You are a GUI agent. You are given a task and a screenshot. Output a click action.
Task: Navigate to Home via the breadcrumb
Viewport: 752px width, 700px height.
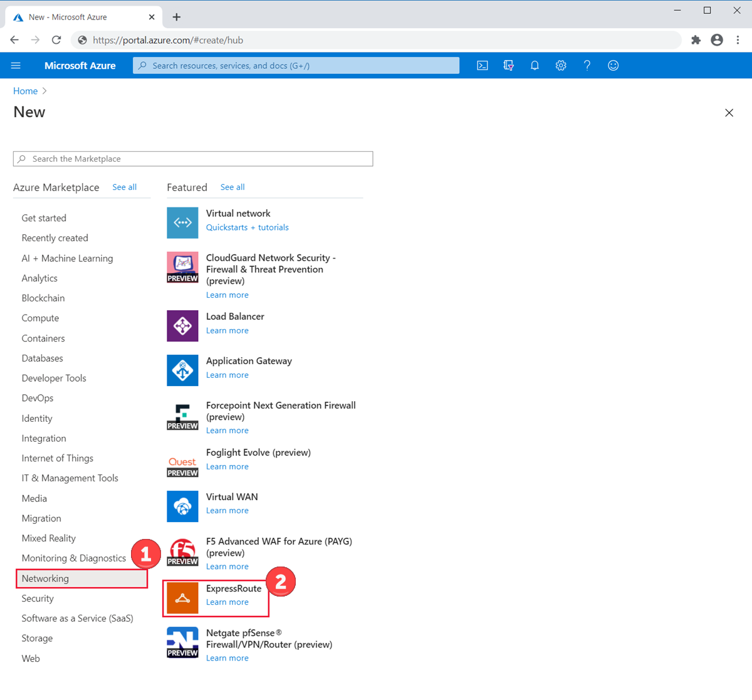(25, 91)
